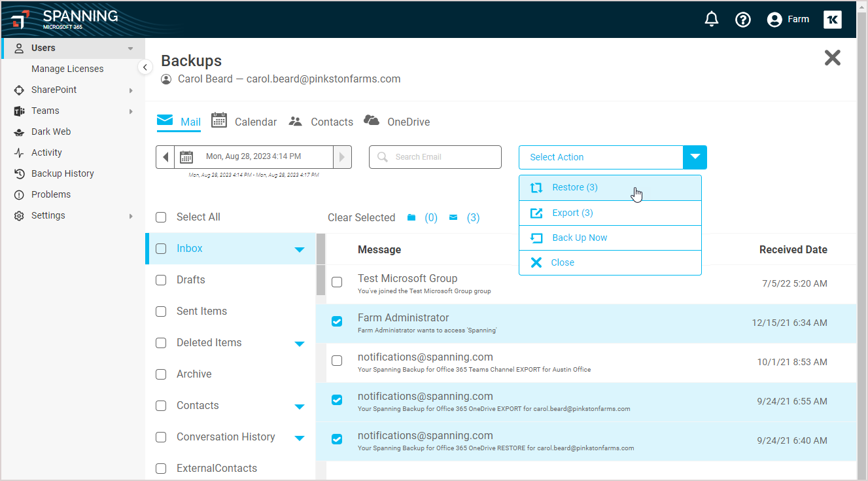Viewport: 868px width, 481px height.
Task: Go to previous backup date arrow
Action: 165,157
